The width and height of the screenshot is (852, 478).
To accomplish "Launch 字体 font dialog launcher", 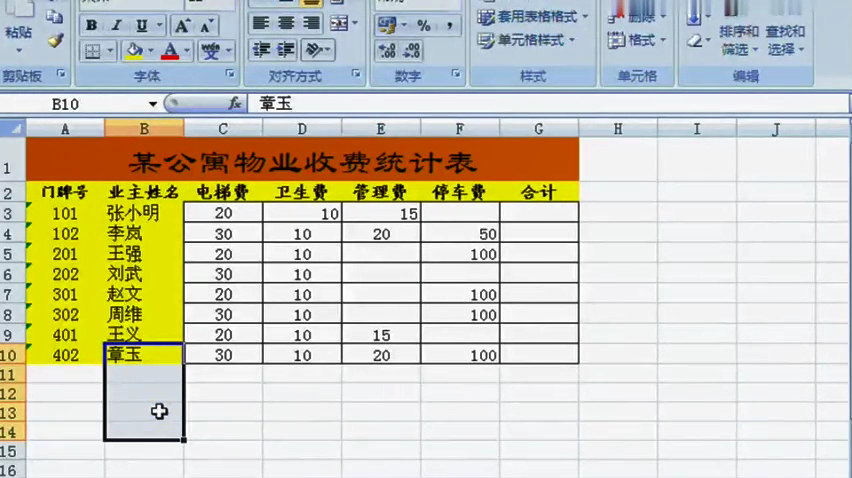I will 230,73.
